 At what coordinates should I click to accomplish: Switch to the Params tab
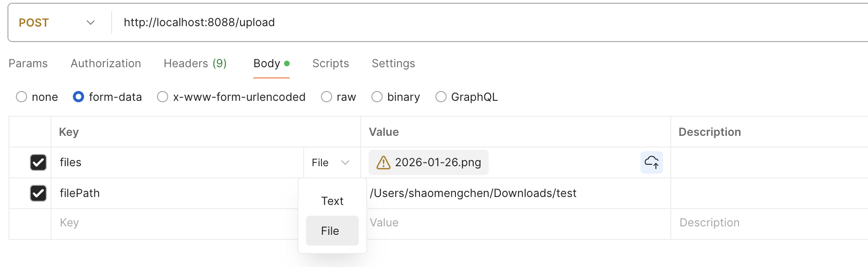click(x=28, y=63)
